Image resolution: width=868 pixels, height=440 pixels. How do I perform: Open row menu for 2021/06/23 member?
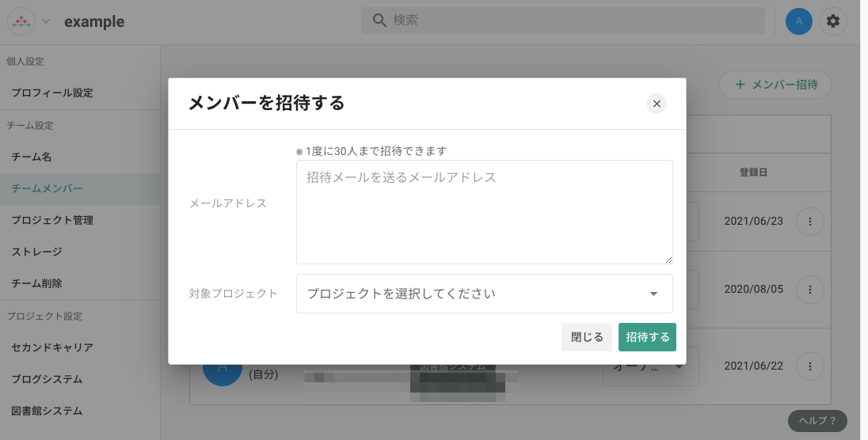(x=810, y=222)
